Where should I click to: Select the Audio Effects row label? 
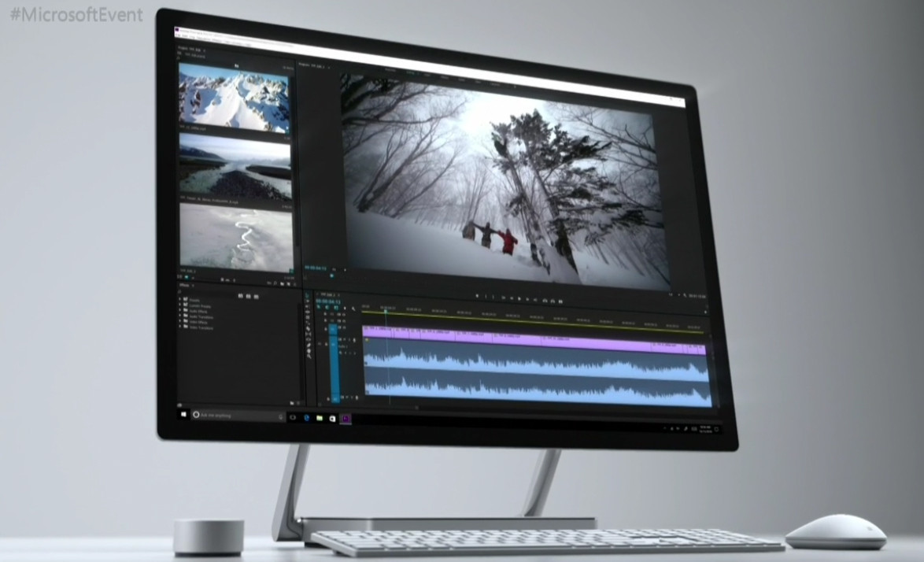point(198,312)
